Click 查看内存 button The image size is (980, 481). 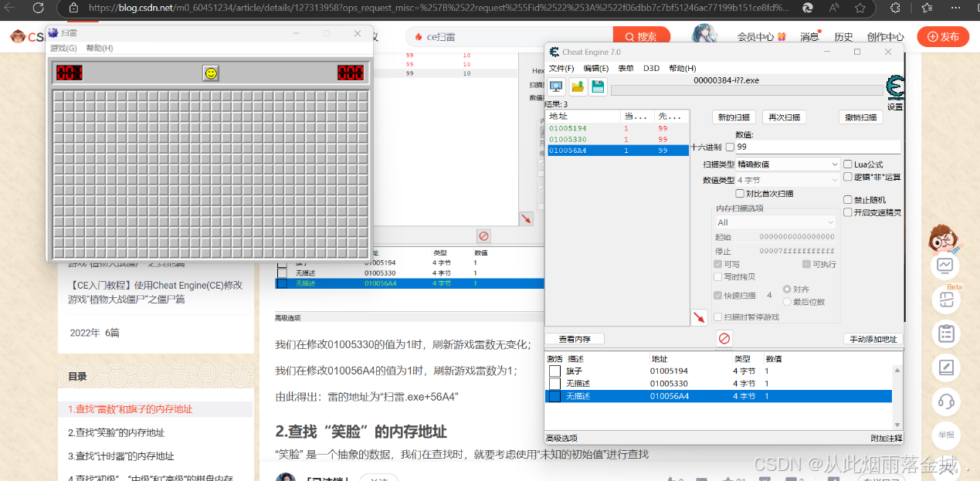[574, 339]
